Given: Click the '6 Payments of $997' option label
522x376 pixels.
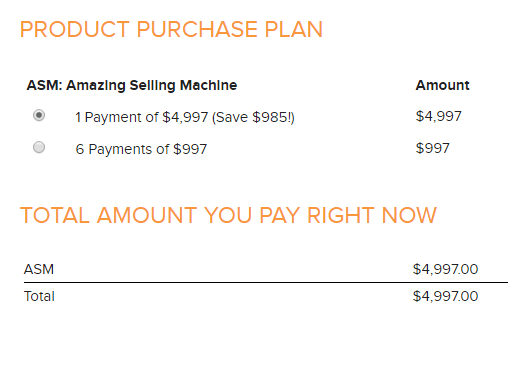Looking at the screenshot, I should 141,149.
